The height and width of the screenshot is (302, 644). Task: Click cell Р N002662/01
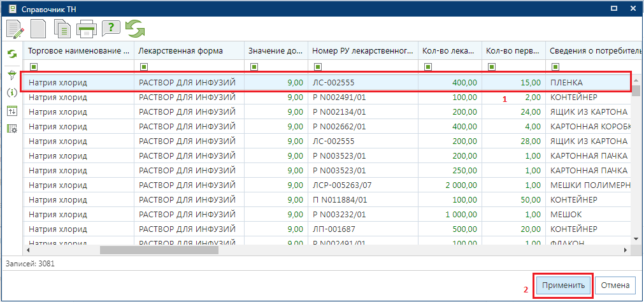click(x=363, y=127)
